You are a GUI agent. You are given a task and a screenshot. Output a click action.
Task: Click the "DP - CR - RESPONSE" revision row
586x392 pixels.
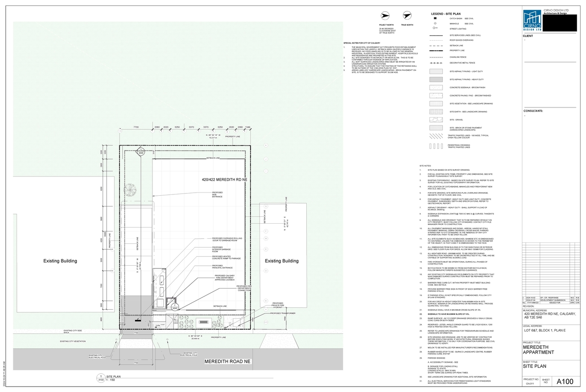point(552,297)
